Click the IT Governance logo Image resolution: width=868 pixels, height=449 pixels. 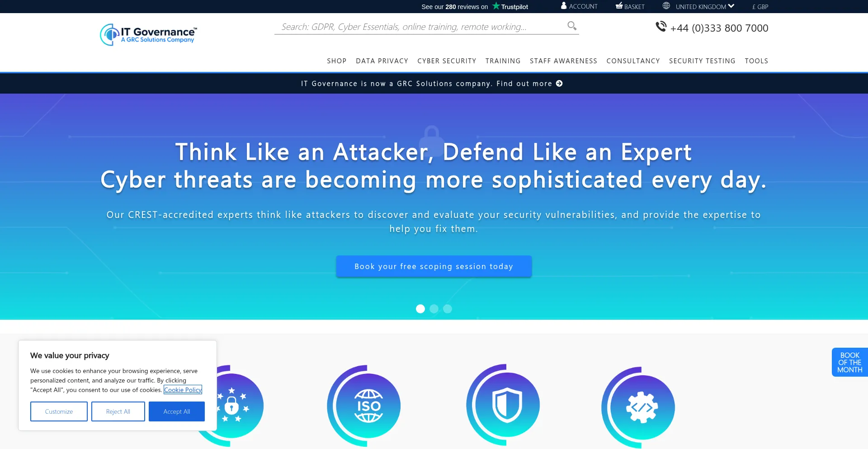pos(148,34)
